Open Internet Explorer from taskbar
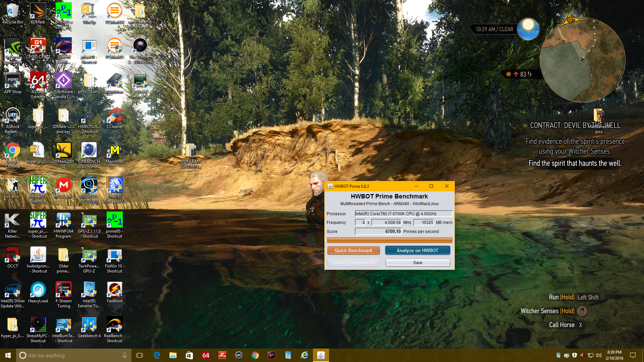Screen dimensions: 644x362 click(x=305, y=355)
